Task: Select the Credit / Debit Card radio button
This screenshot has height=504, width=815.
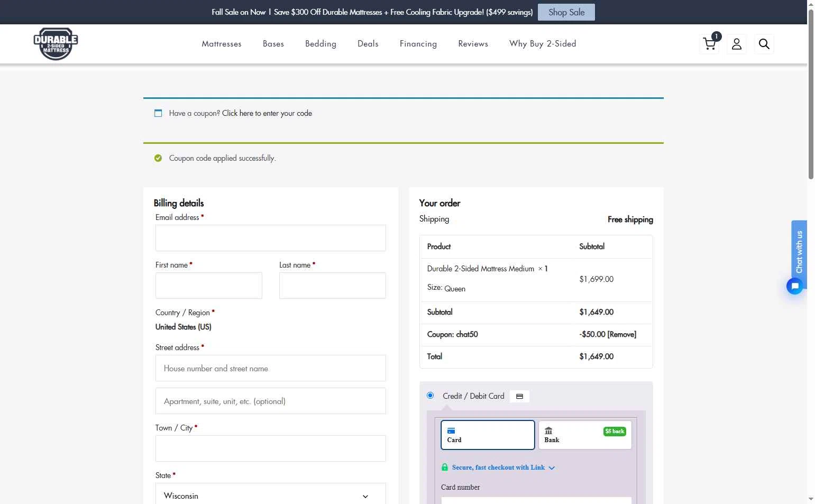Action: [430, 395]
